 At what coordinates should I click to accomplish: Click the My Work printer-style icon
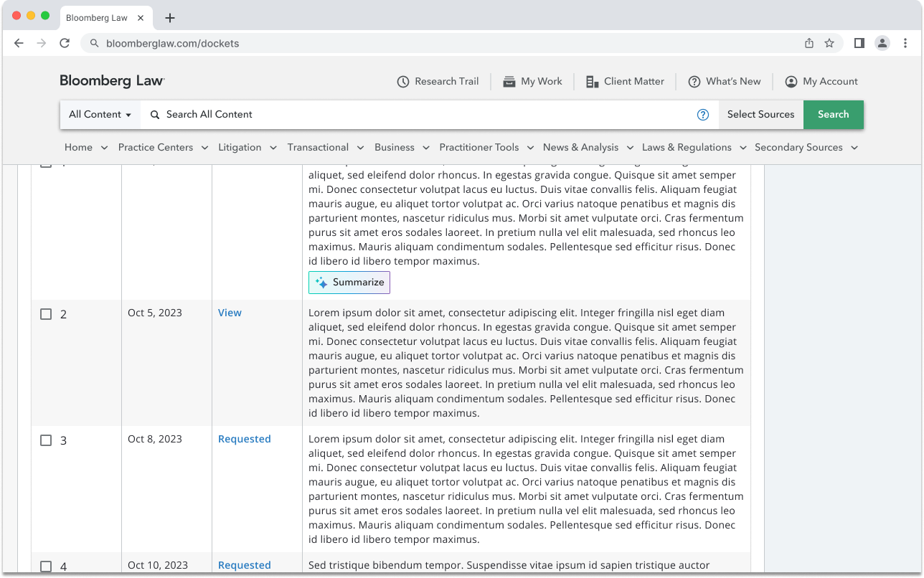(509, 81)
